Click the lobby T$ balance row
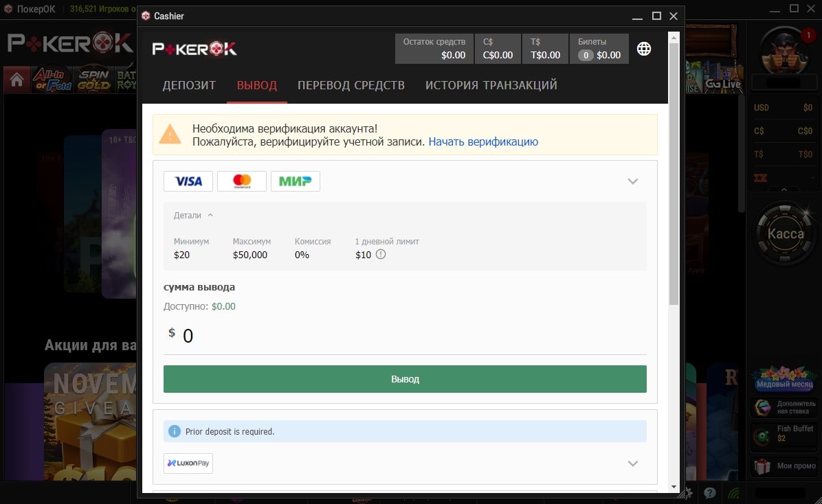822x504 pixels. [x=784, y=154]
